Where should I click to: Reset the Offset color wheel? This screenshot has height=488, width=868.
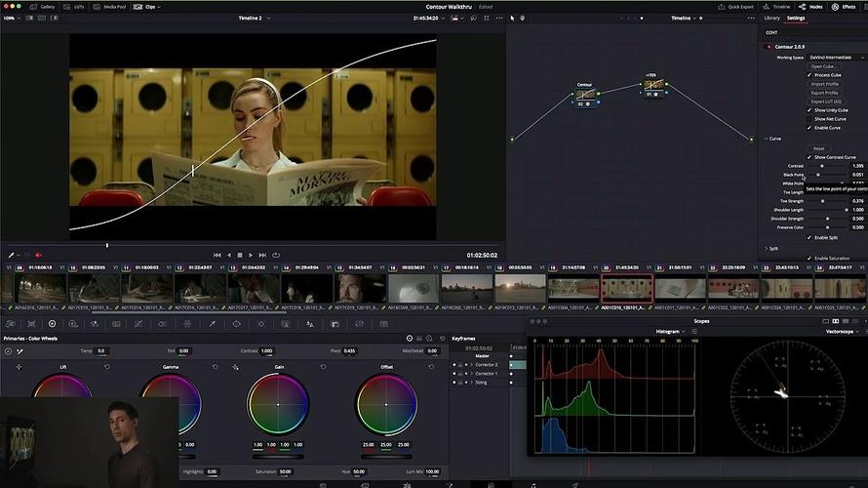[431, 367]
